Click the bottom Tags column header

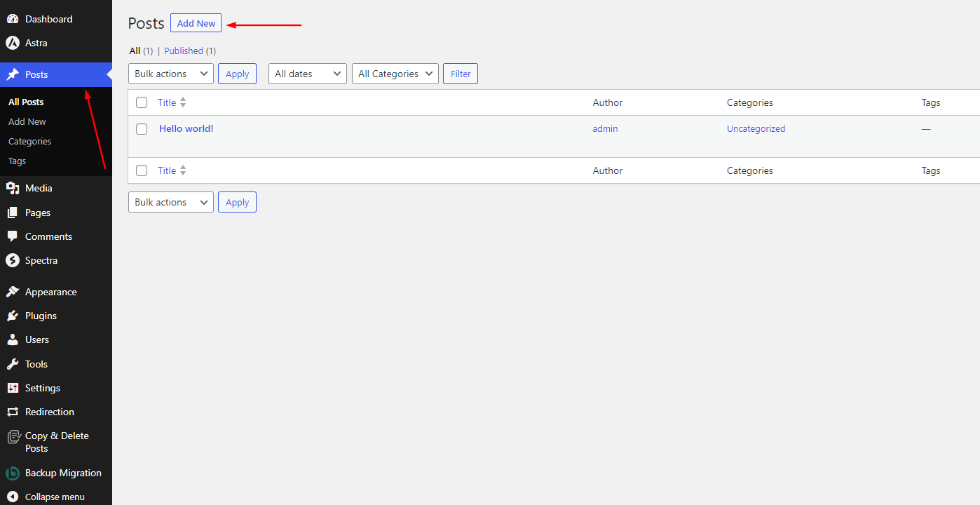click(x=931, y=170)
